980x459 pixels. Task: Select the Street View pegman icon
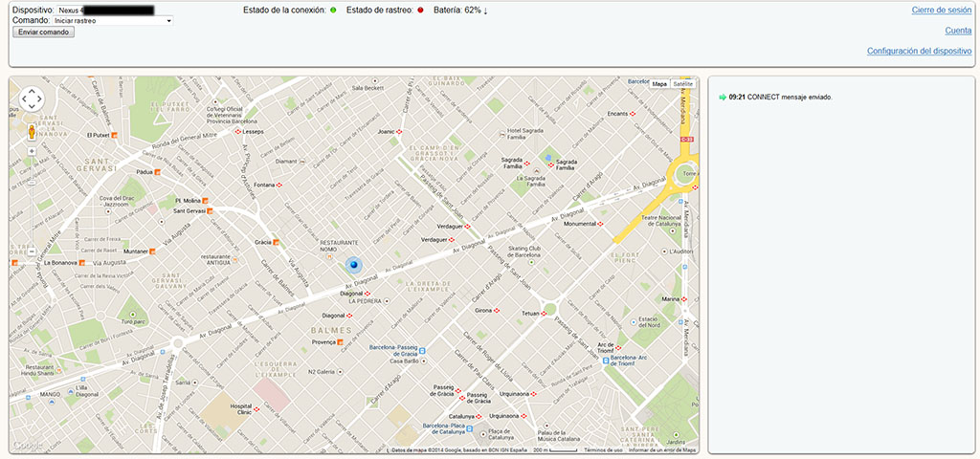32,131
